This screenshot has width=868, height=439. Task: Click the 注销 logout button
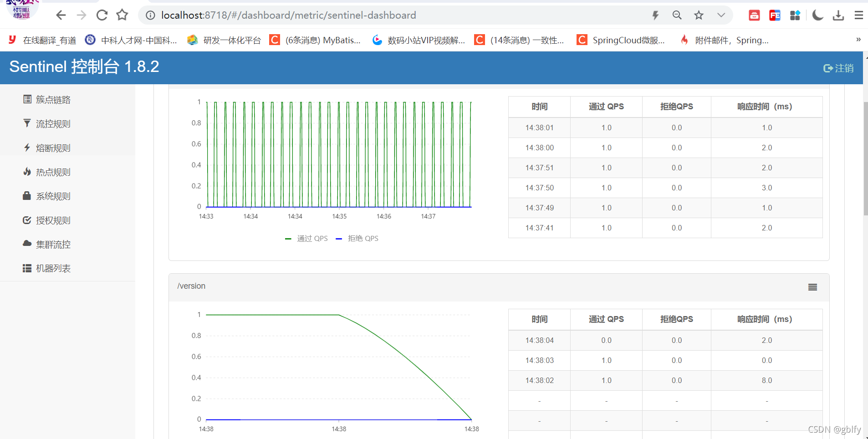[838, 68]
